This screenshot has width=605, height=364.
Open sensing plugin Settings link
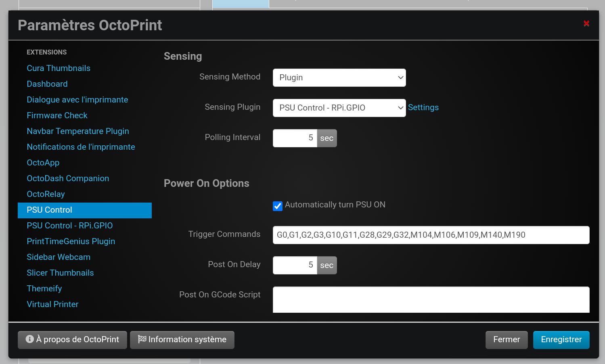(x=423, y=107)
